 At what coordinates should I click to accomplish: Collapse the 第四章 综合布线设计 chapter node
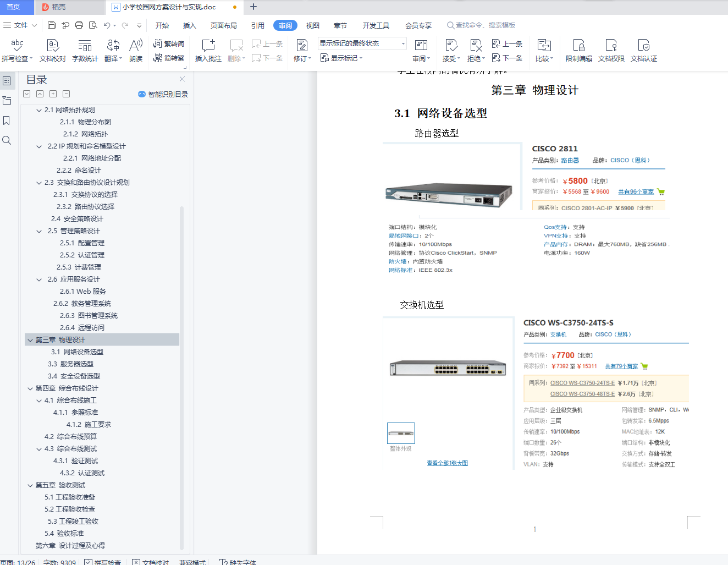30,388
